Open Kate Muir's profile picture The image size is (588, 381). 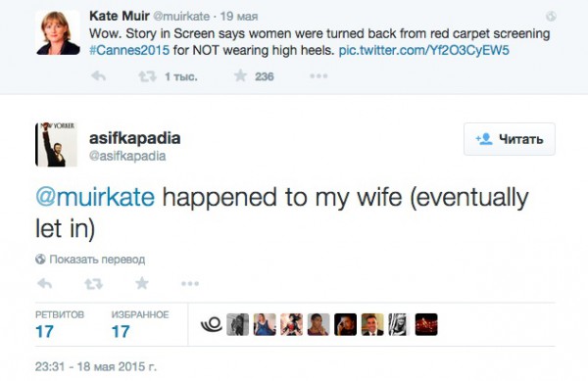point(58,33)
